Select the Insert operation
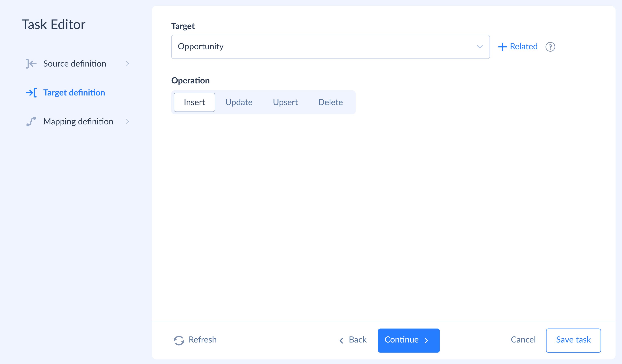This screenshot has height=364, width=622. [194, 102]
